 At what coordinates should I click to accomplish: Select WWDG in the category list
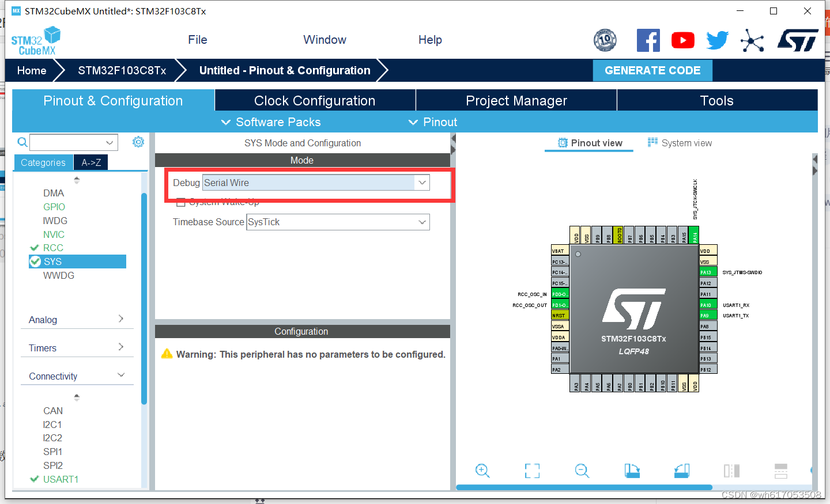tap(59, 275)
